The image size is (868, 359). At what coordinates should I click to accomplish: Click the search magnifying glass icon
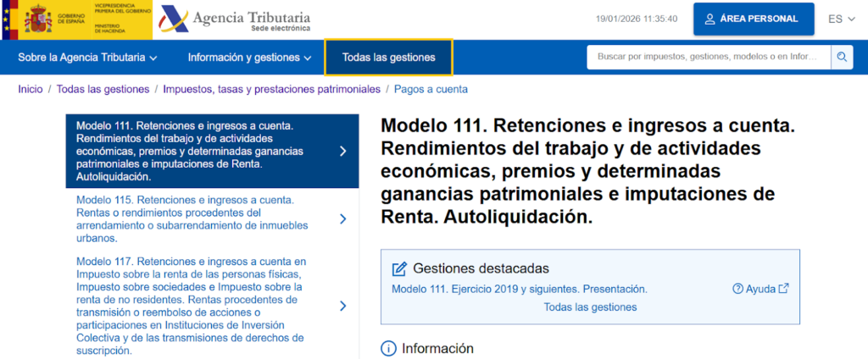click(x=842, y=58)
